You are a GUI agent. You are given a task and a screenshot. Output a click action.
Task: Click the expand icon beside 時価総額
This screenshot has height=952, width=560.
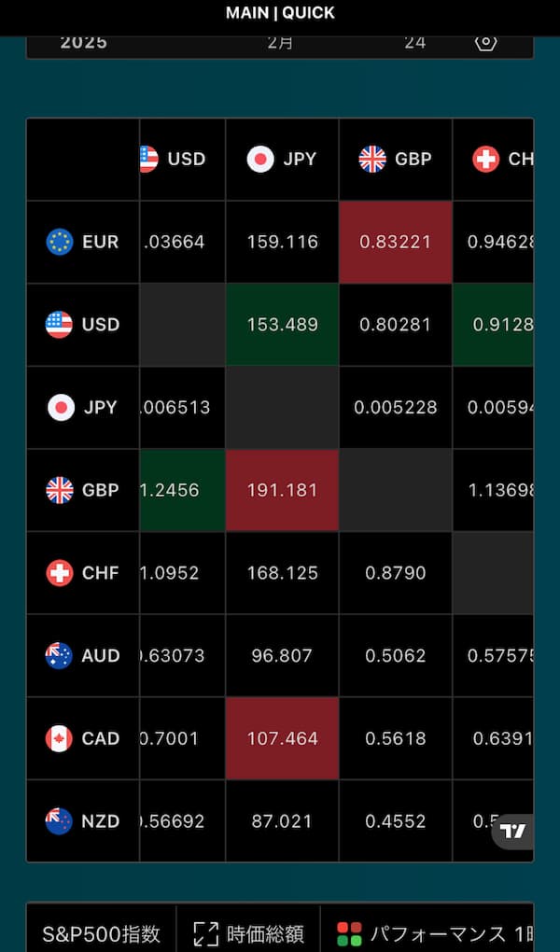(x=205, y=933)
